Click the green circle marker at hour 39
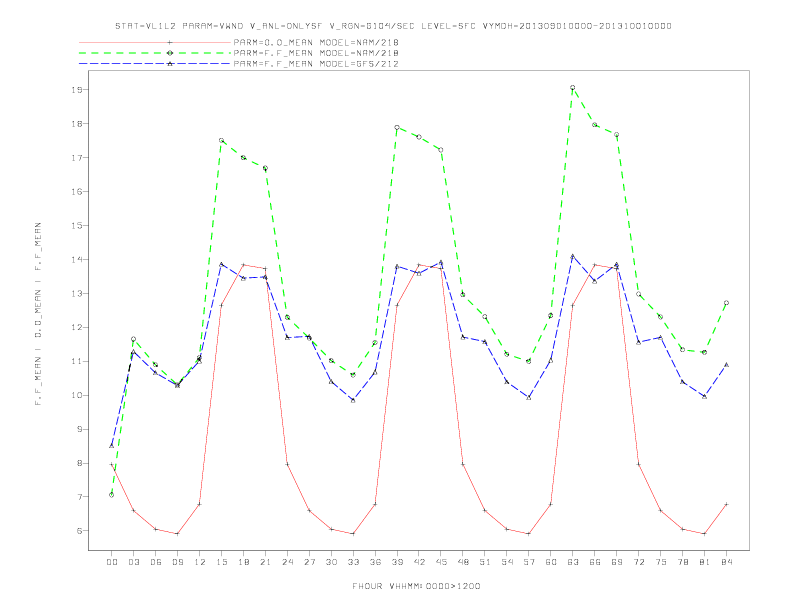This screenshot has height=612, width=792. point(397,127)
